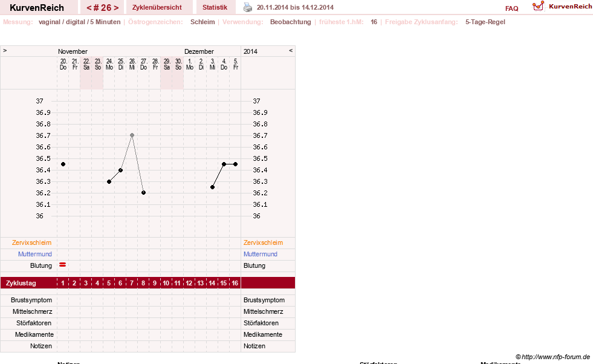This screenshot has width=593, height=364.
Task: Click date column 1. Mo
Action: (x=189, y=64)
